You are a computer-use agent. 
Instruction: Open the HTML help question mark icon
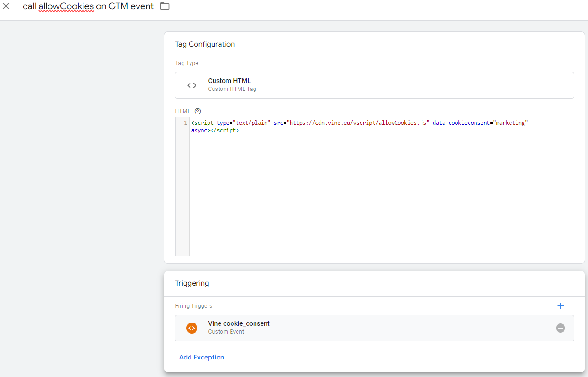pos(198,111)
